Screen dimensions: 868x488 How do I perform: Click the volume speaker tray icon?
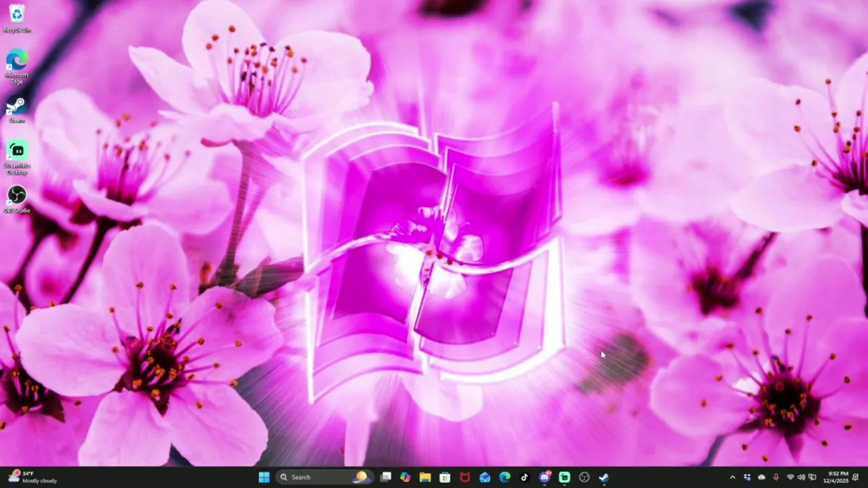pos(801,477)
